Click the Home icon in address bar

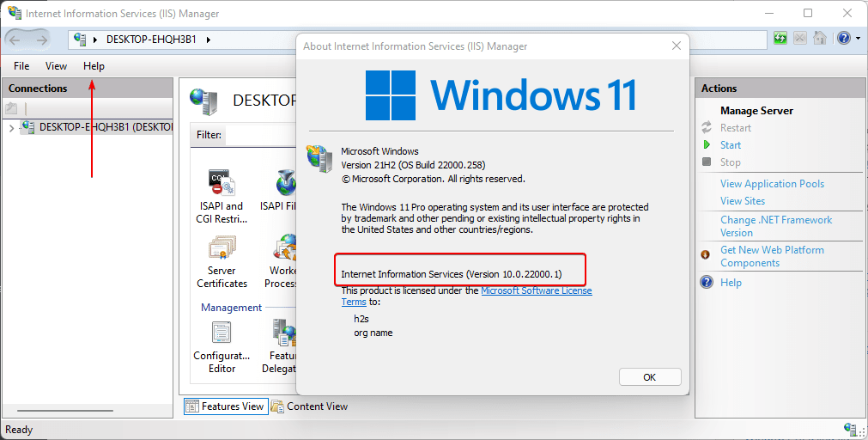820,38
